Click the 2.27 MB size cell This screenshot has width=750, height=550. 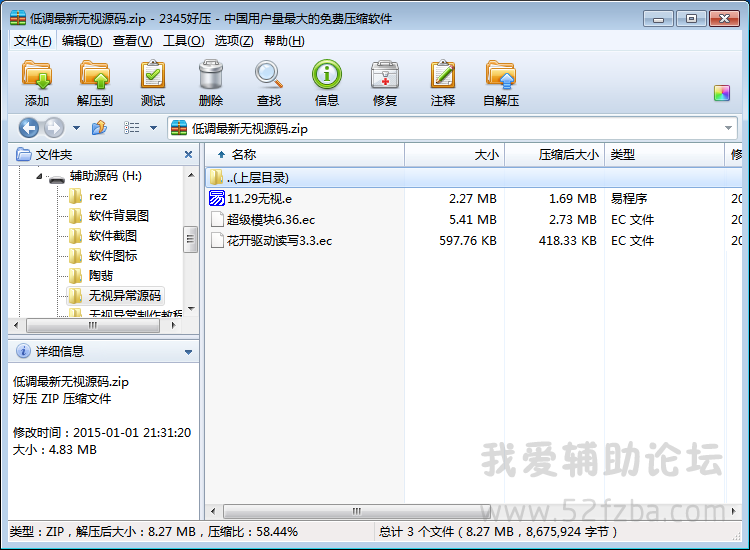[473, 198]
